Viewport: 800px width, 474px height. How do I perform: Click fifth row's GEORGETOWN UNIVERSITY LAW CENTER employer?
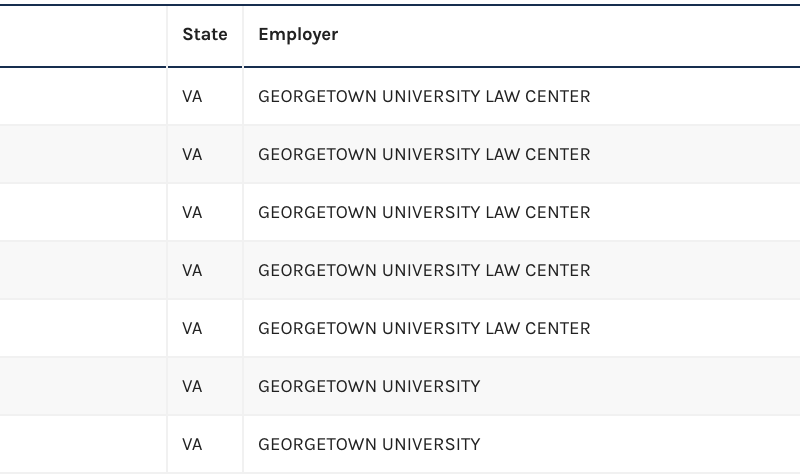tap(424, 329)
